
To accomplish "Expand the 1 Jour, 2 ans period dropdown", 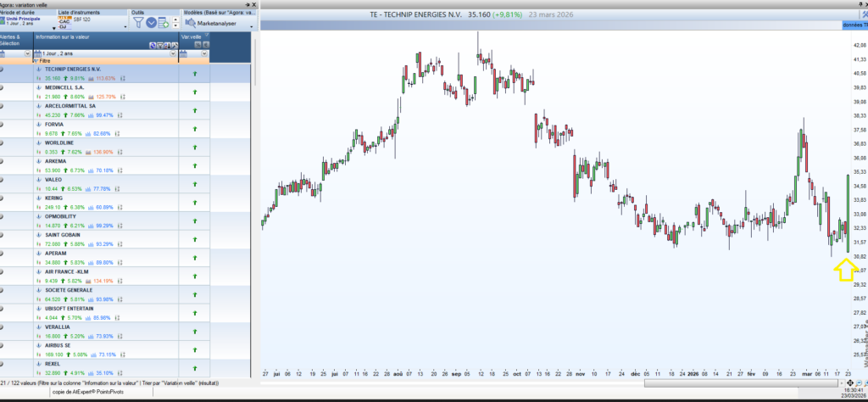I will (173, 53).
